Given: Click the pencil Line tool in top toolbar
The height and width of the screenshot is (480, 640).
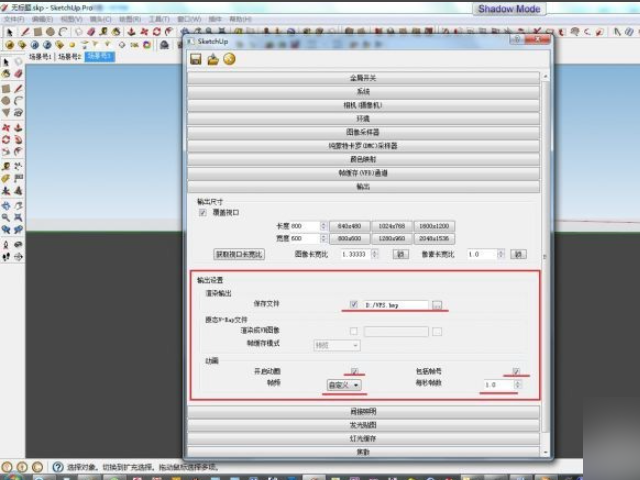Looking at the screenshot, I should click(x=25, y=31).
